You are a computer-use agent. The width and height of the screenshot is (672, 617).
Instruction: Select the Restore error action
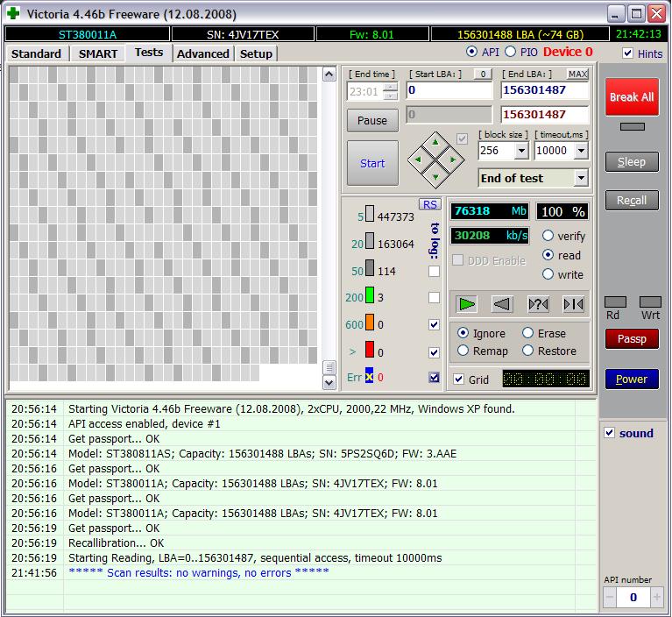point(527,351)
